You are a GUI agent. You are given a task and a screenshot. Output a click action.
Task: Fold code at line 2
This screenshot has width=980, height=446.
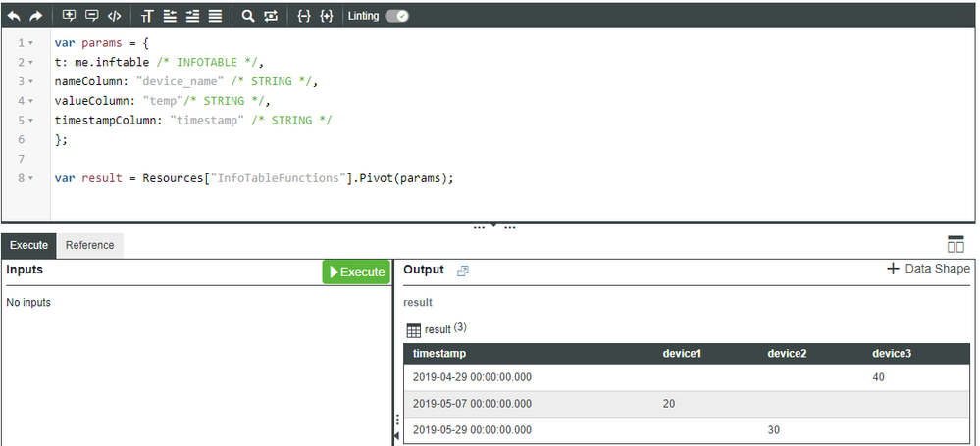[x=30, y=63]
